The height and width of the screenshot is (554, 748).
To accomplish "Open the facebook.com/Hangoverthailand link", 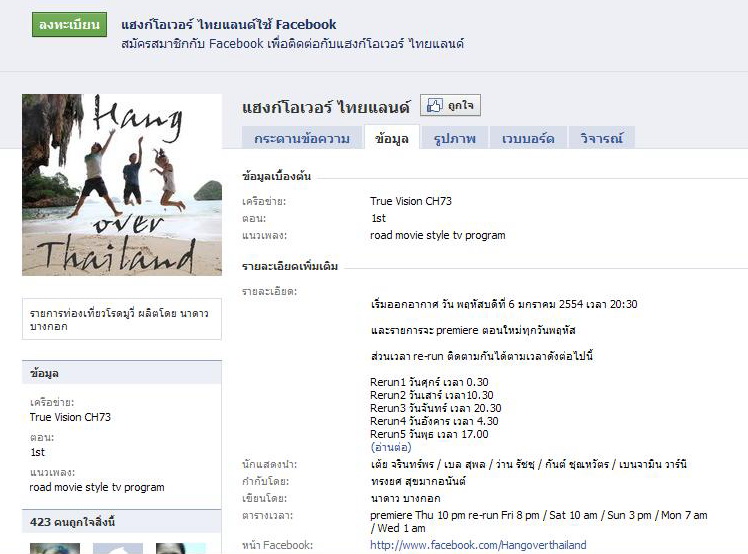I will [478, 545].
